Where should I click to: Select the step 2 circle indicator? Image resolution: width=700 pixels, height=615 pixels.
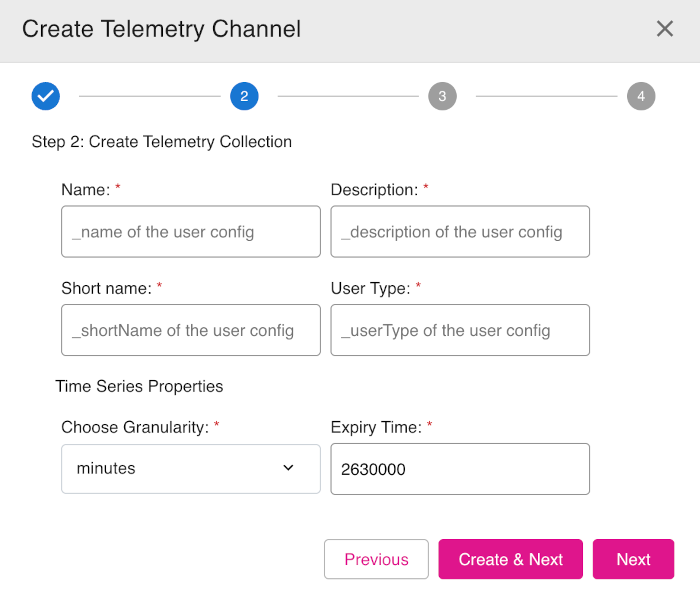point(244,96)
